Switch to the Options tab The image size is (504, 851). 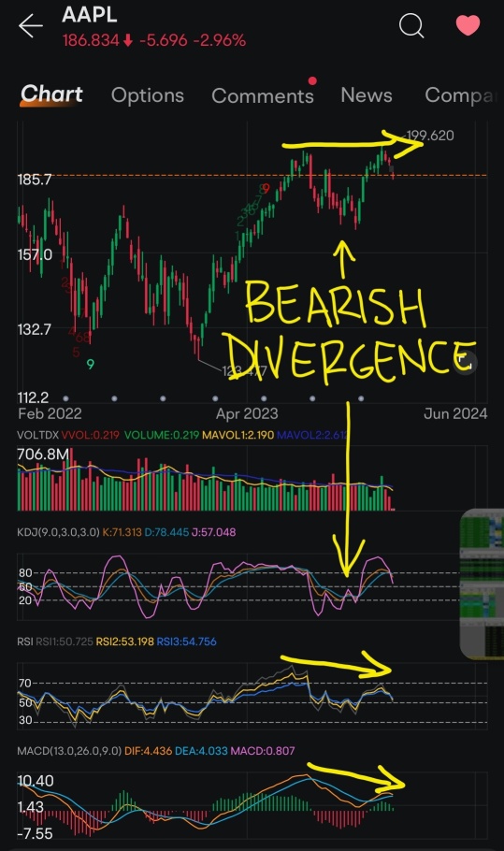pyautogui.click(x=148, y=95)
